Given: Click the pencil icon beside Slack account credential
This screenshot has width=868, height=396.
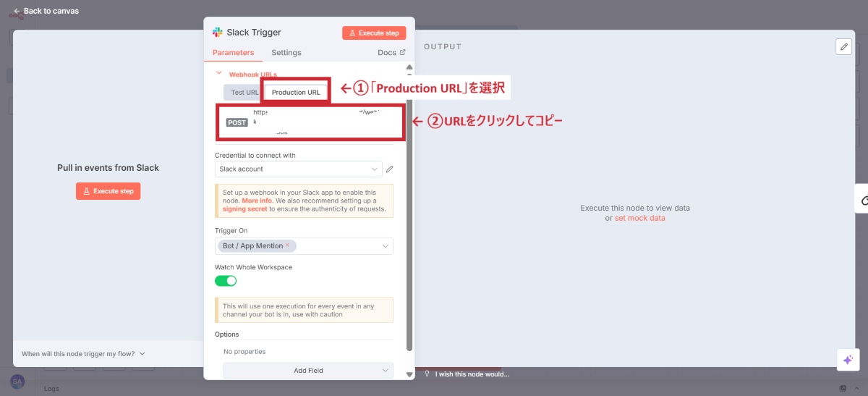Looking at the screenshot, I should point(389,169).
